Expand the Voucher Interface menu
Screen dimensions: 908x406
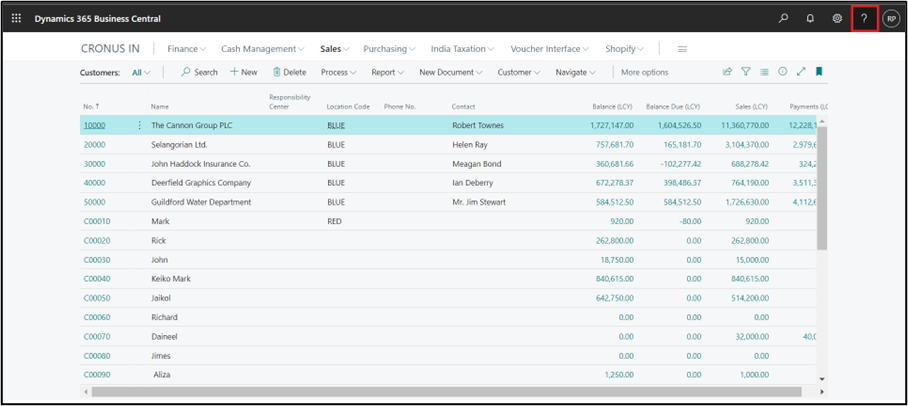coord(550,49)
